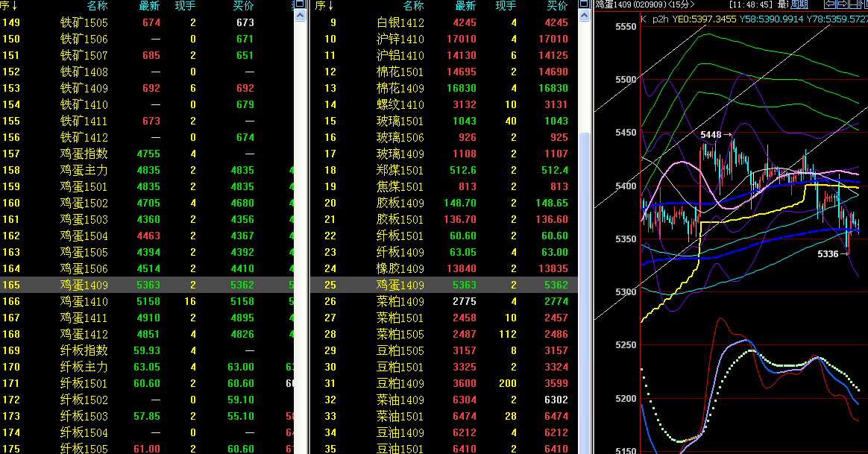Sort left list by 序 column
Image resolution: width=868 pixels, height=454 pixels.
click(x=9, y=5)
